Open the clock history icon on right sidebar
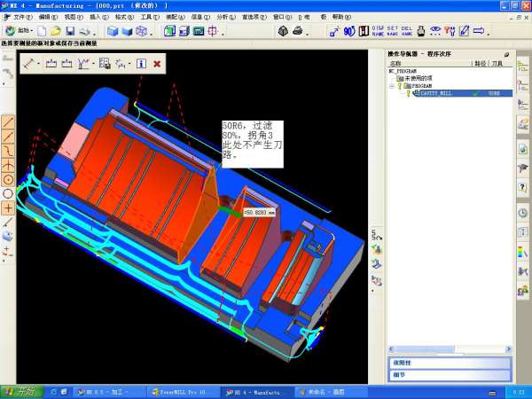The width and height of the screenshot is (532, 399). (523, 213)
